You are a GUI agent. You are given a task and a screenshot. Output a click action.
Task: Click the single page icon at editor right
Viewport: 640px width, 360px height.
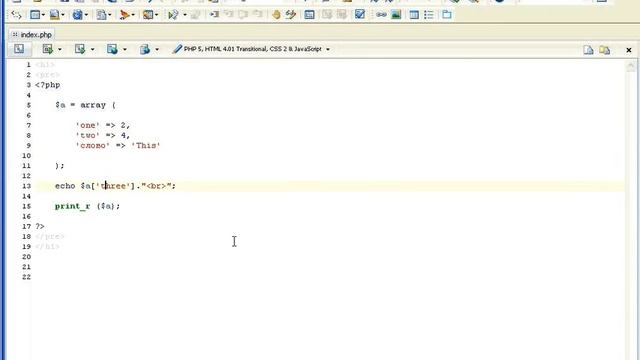coord(588,50)
